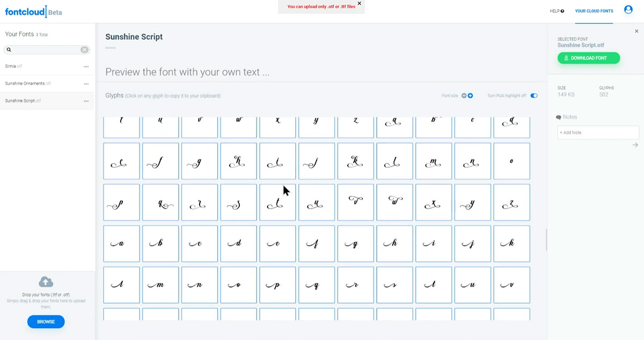Copy the 'm' glyph with simple lead-in stroke

tap(160, 285)
